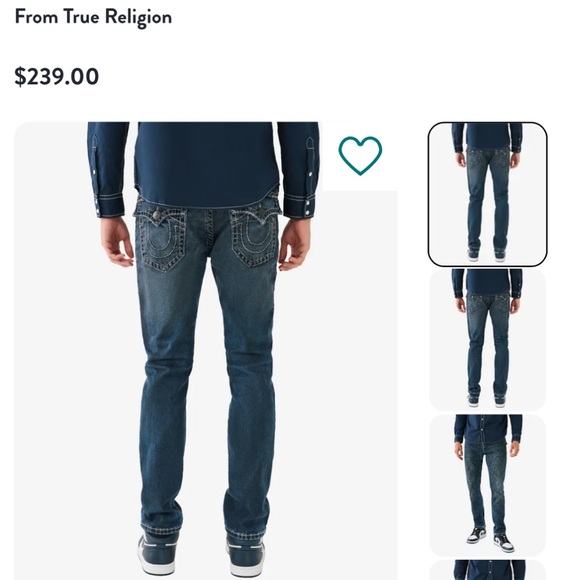
Task: Open the True Religion brand link
Action: click(x=117, y=17)
